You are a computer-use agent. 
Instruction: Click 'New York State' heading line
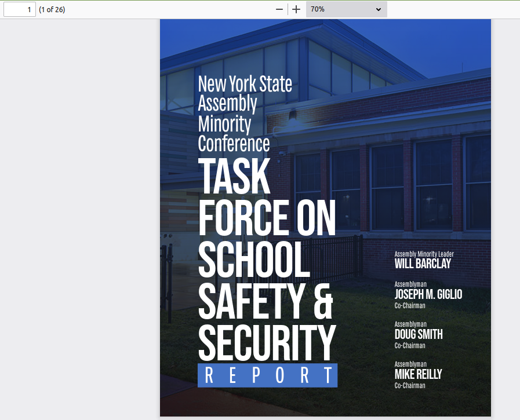tap(245, 83)
